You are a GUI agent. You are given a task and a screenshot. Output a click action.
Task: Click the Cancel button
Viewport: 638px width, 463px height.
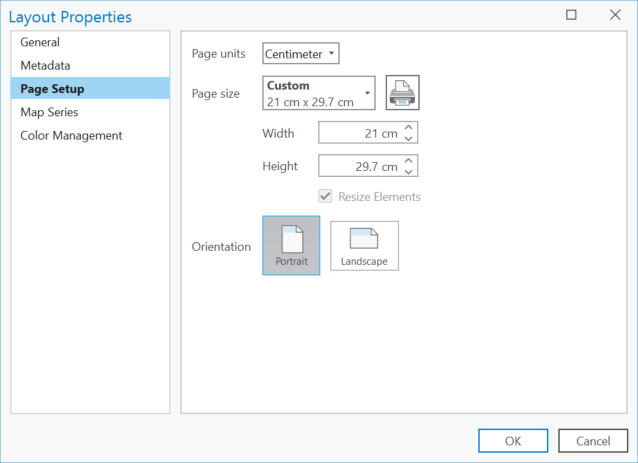tap(593, 441)
